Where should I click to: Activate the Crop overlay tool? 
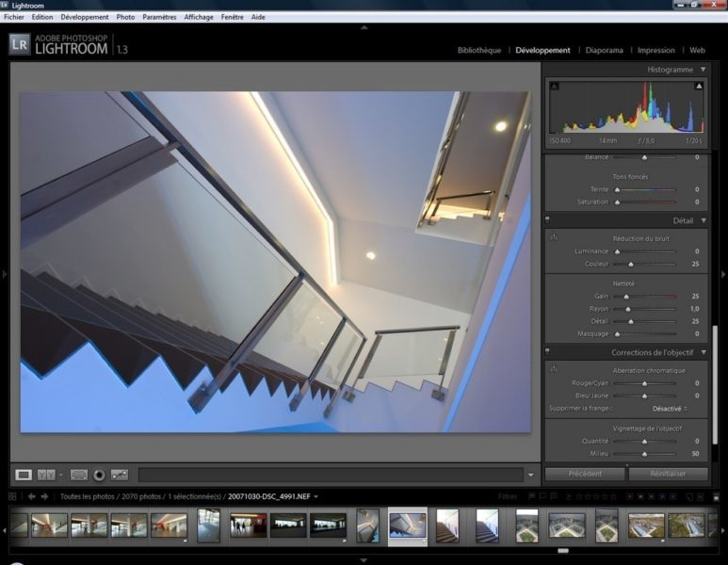(79, 475)
